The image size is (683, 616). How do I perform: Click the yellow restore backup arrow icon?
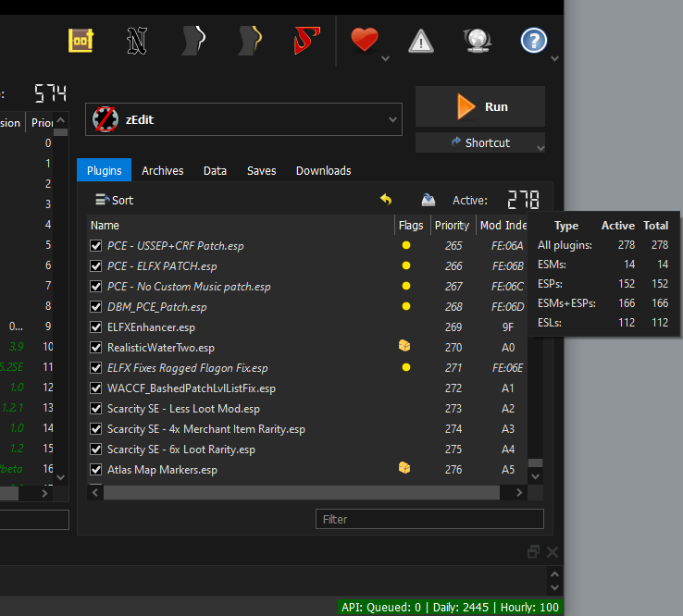tap(386, 200)
